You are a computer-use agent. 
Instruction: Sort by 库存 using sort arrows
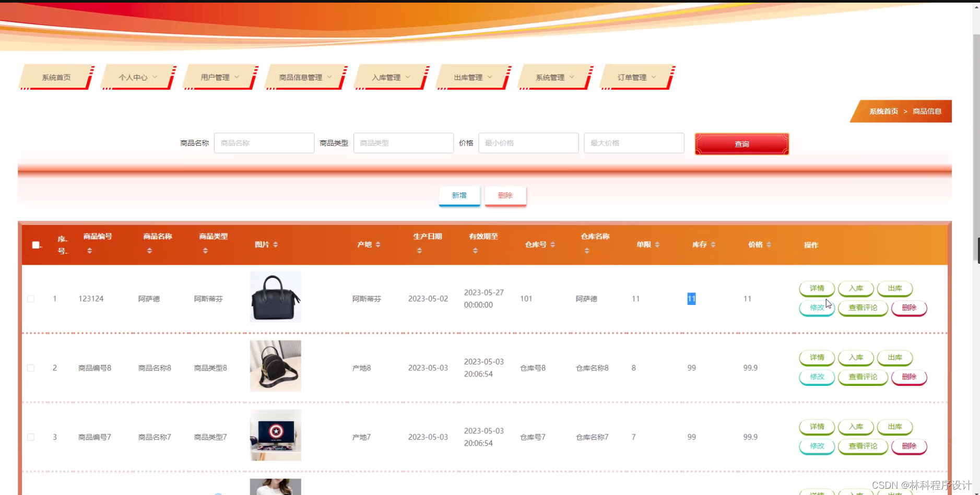[x=714, y=244]
